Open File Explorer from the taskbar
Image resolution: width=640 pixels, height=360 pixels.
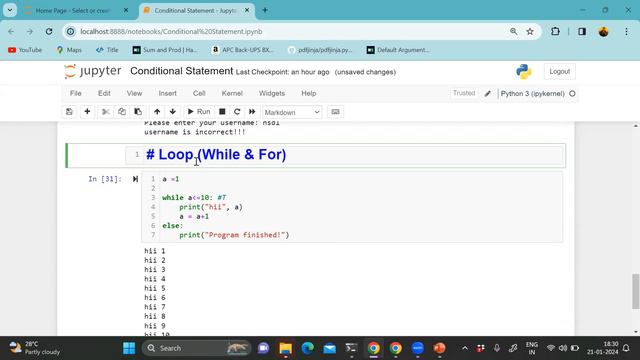tap(286, 348)
